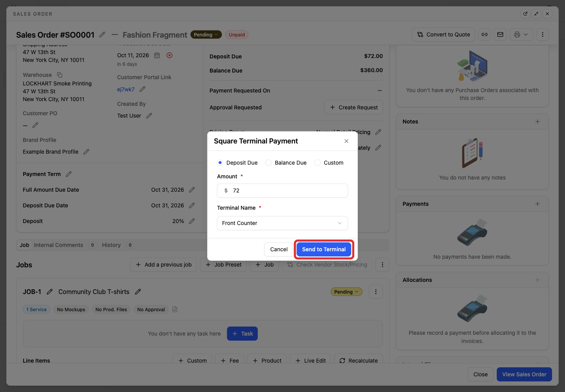
Task: Clear the Oct 11, 2026 date
Action: click(169, 55)
